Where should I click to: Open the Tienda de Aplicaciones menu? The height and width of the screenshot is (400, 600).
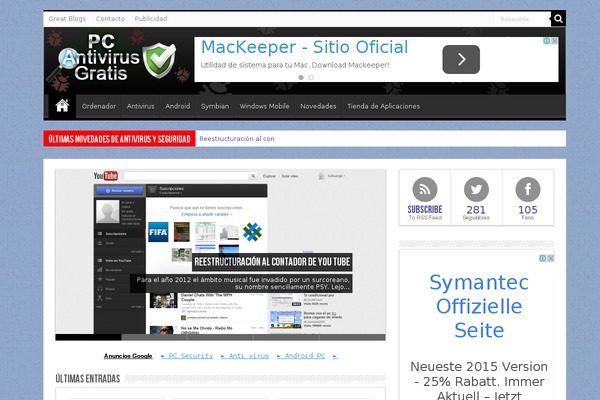click(383, 106)
